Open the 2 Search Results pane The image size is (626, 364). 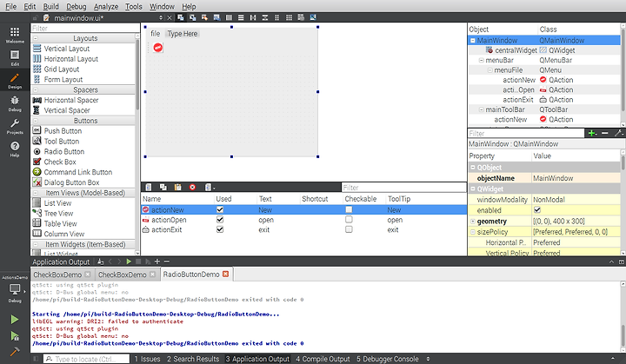(193, 359)
